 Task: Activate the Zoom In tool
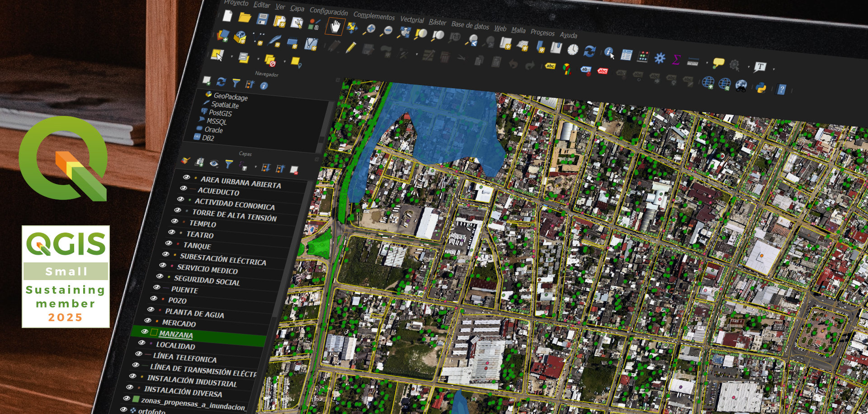372,29
